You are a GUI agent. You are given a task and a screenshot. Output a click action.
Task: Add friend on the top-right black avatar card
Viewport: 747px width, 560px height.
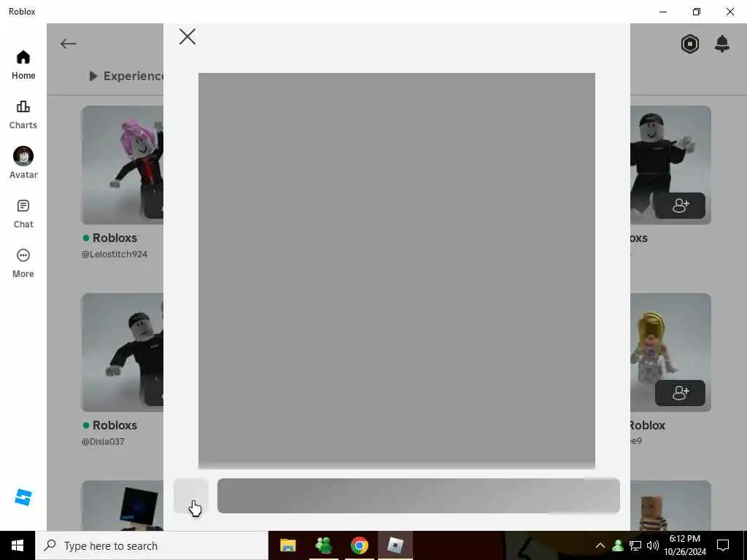(x=680, y=206)
